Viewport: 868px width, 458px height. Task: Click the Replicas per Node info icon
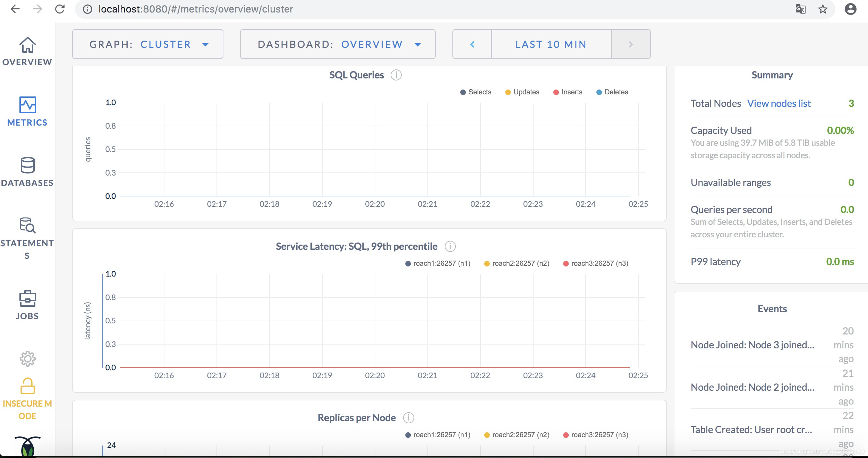tap(408, 418)
